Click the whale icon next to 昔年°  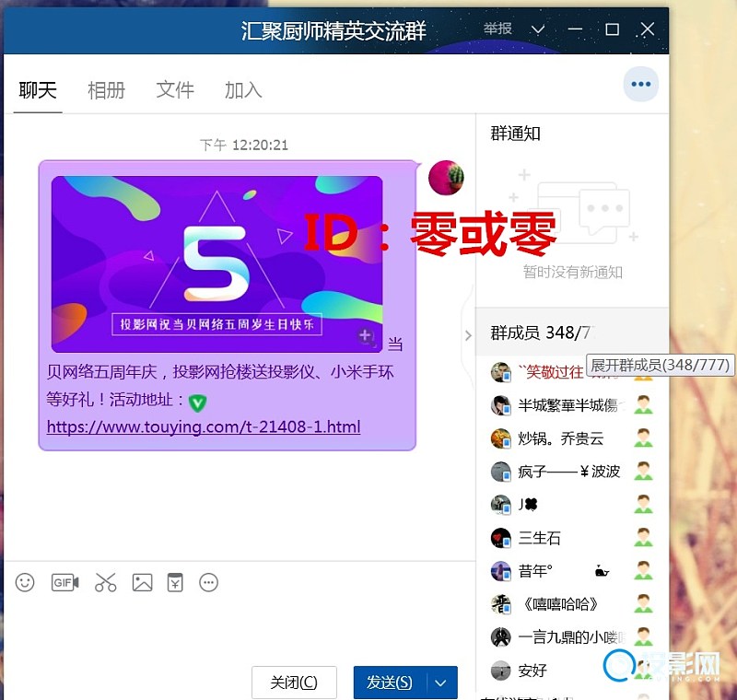click(x=602, y=571)
